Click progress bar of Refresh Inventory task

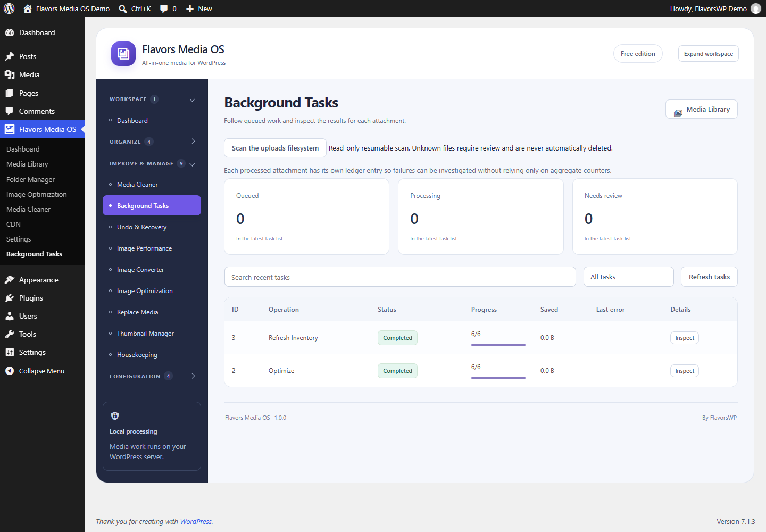tap(498, 345)
